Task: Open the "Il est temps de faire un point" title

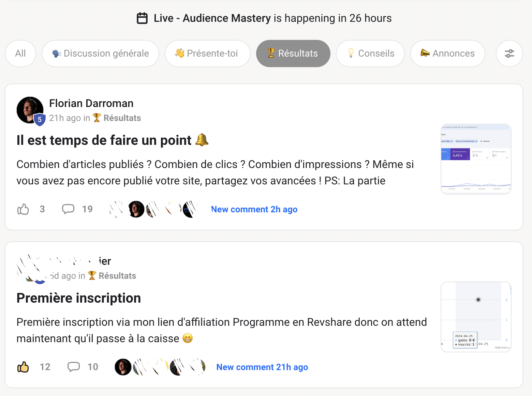Action: tap(113, 140)
